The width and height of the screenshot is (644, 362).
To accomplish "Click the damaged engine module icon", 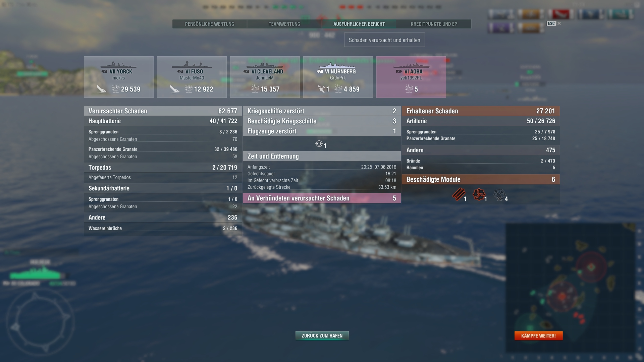I will click(x=479, y=194).
